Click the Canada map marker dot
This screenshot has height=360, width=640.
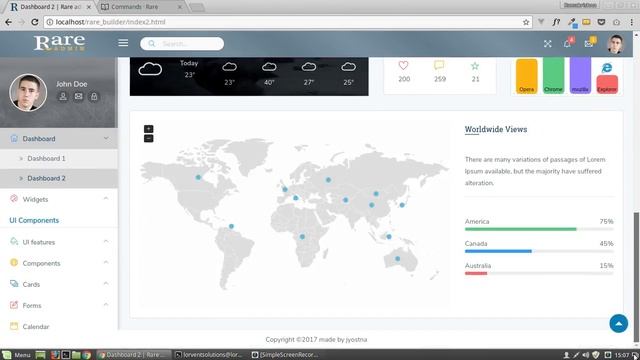click(198, 177)
